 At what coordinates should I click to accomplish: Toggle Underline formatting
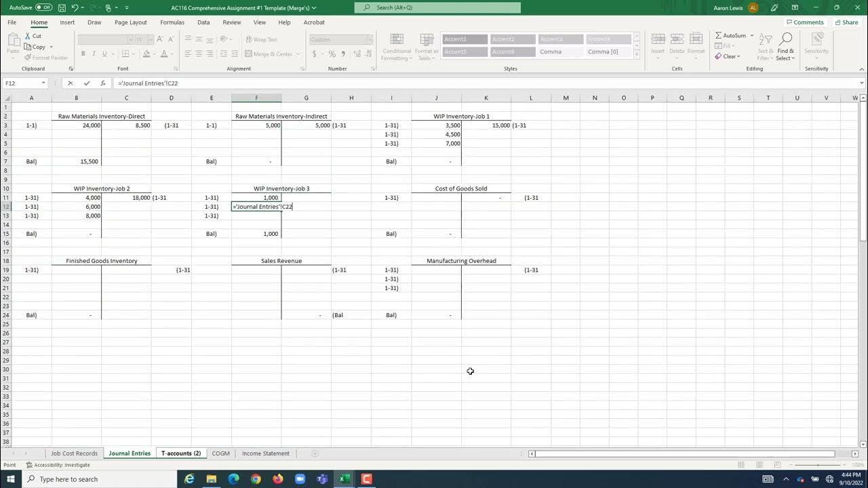point(105,54)
